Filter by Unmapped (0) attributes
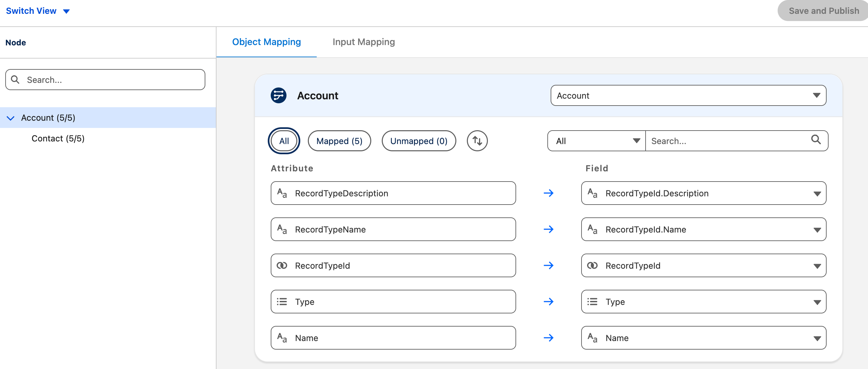Image resolution: width=868 pixels, height=369 pixels. coord(419,141)
